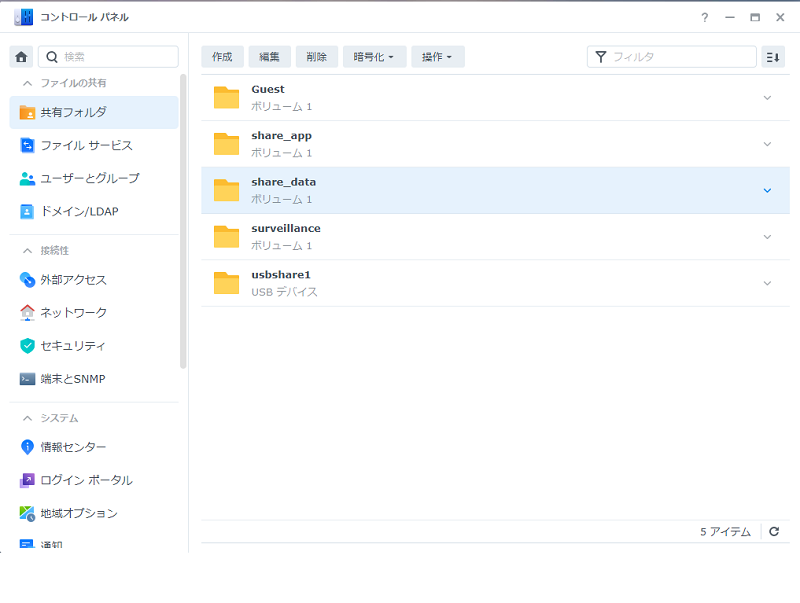Click the sort order icon button
The image size is (800, 603).
coord(773,57)
